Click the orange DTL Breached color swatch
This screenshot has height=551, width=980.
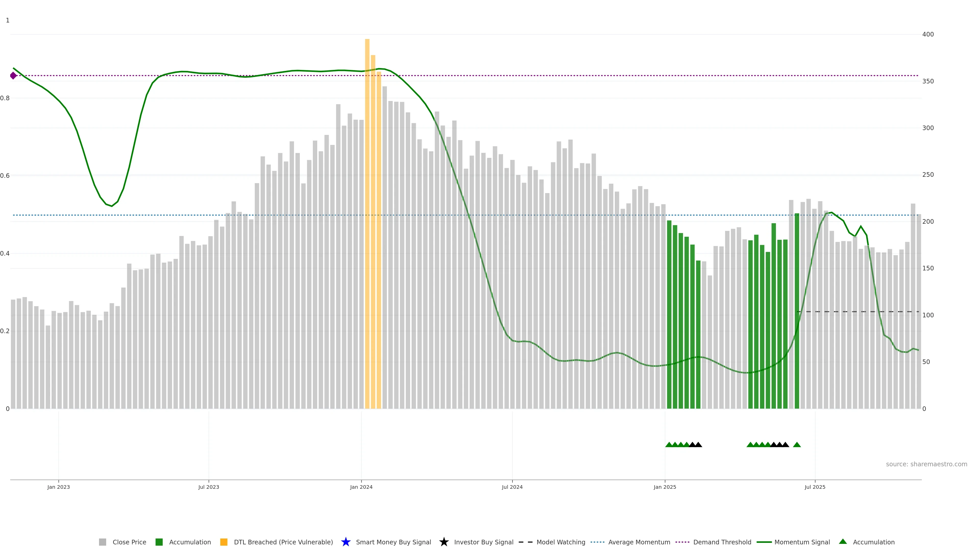[x=224, y=542]
